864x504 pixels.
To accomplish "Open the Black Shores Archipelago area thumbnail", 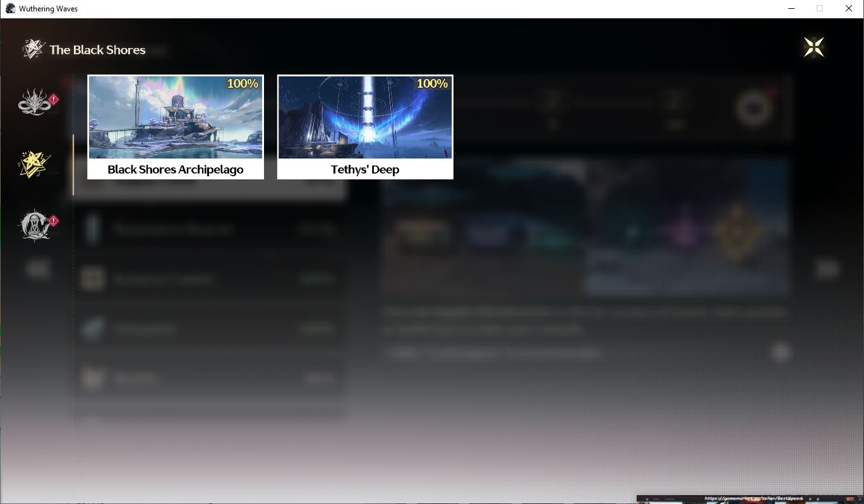I will click(176, 117).
